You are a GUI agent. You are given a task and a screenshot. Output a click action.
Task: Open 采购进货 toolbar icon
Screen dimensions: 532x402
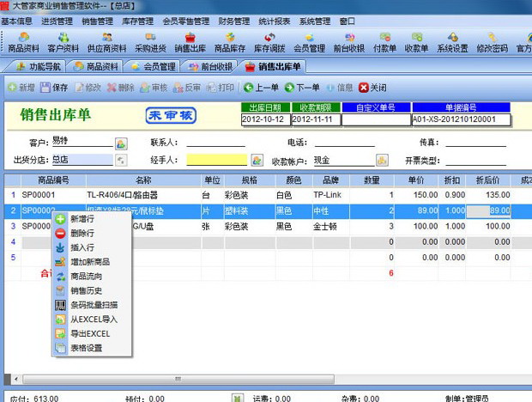click(x=150, y=42)
